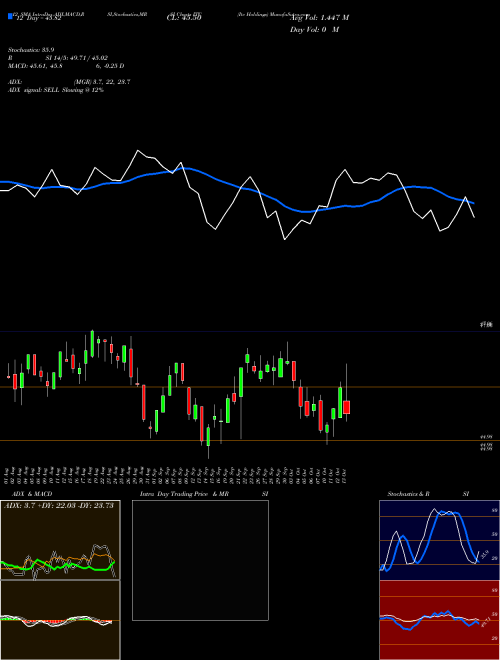This screenshot has height=660, width=500.
Task: Select the '12 Day' SMA value text
Action: tap(37, 18)
